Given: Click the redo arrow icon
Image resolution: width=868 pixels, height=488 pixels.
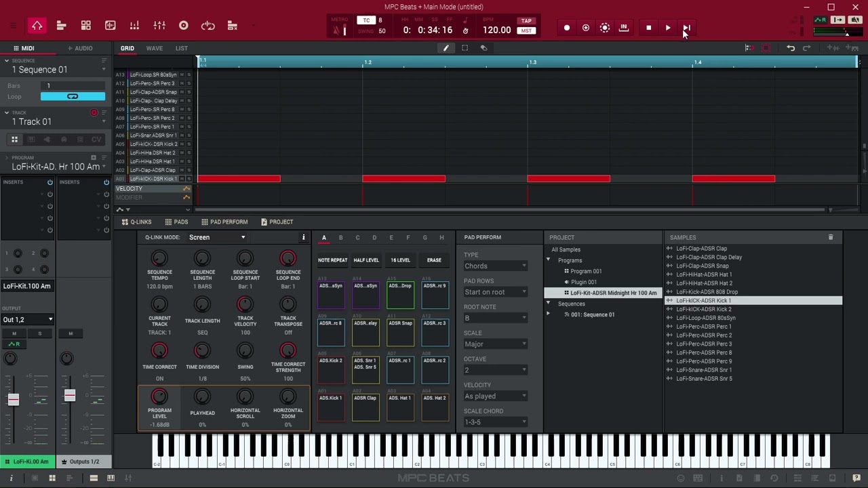Looking at the screenshot, I should tap(807, 48).
